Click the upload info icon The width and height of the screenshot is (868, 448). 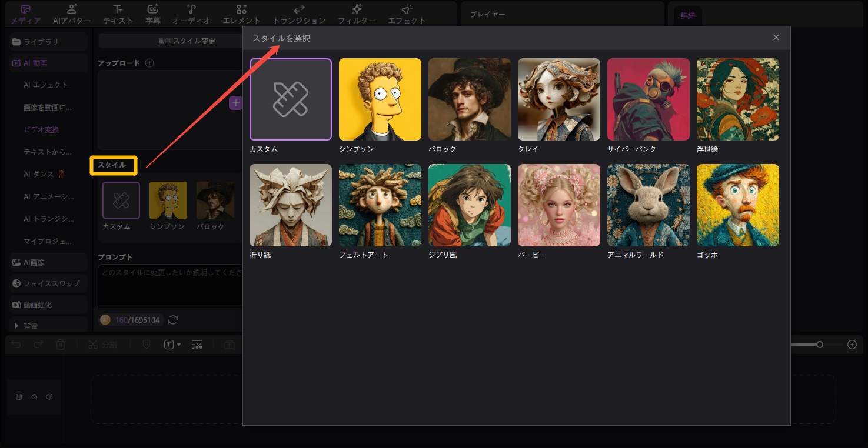click(x=149, y=63)
